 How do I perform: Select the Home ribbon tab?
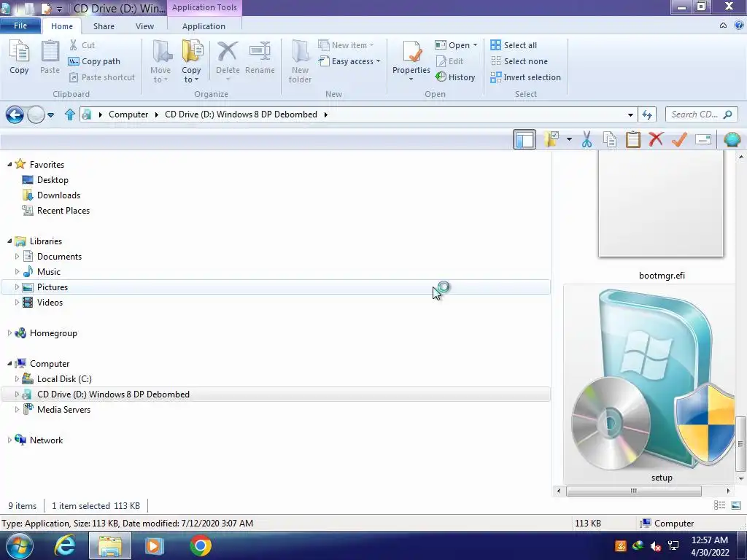click(x=62, y=26)
